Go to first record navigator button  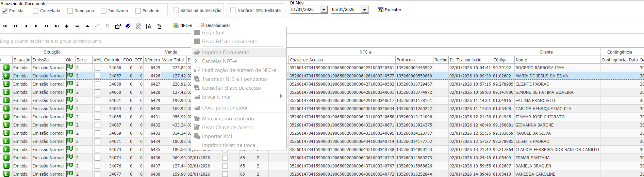5,26
